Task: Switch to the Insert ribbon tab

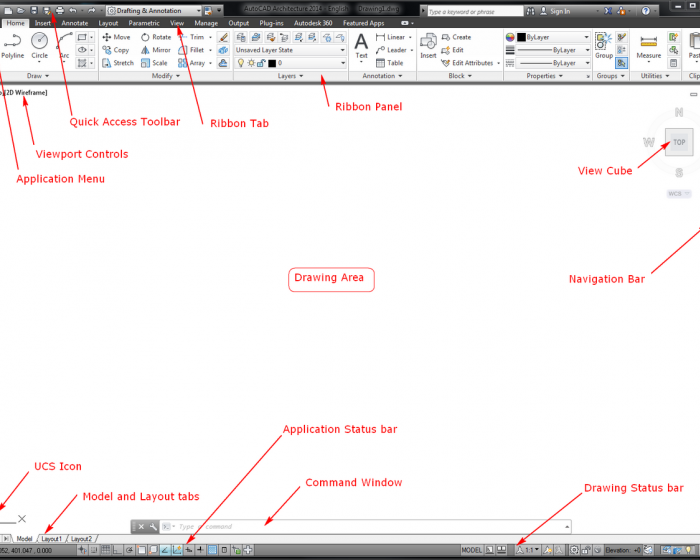Action: pyautogui.click(x=43, y=23)
